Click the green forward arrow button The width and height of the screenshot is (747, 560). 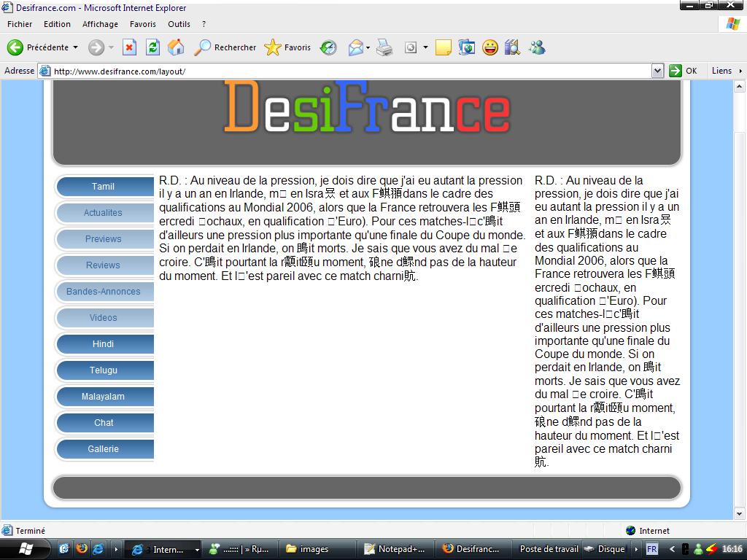point(96,47)
